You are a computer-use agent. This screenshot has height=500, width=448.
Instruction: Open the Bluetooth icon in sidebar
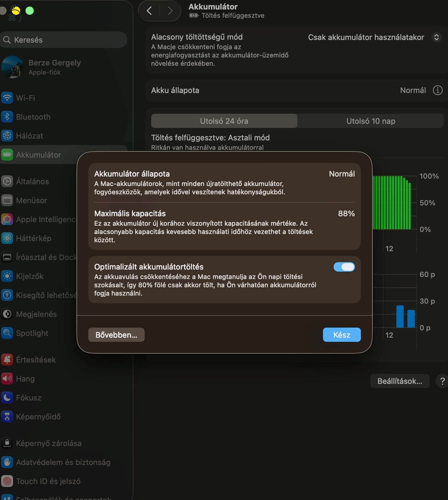[7, 117]
